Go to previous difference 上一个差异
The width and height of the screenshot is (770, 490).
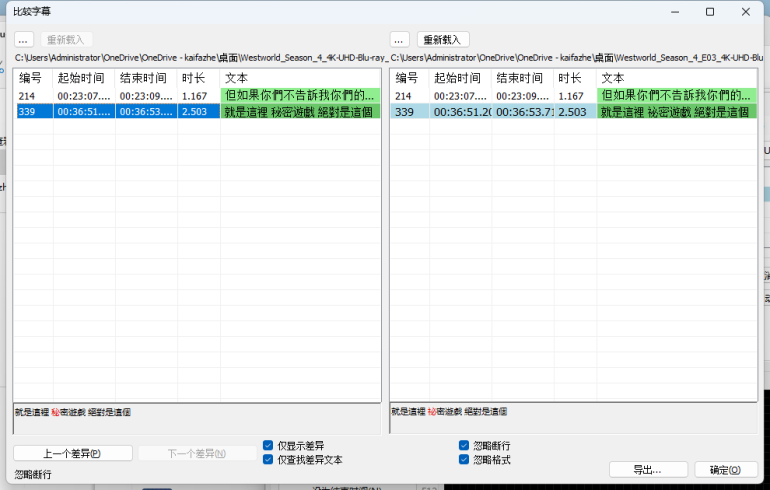(x=73, y=453)
